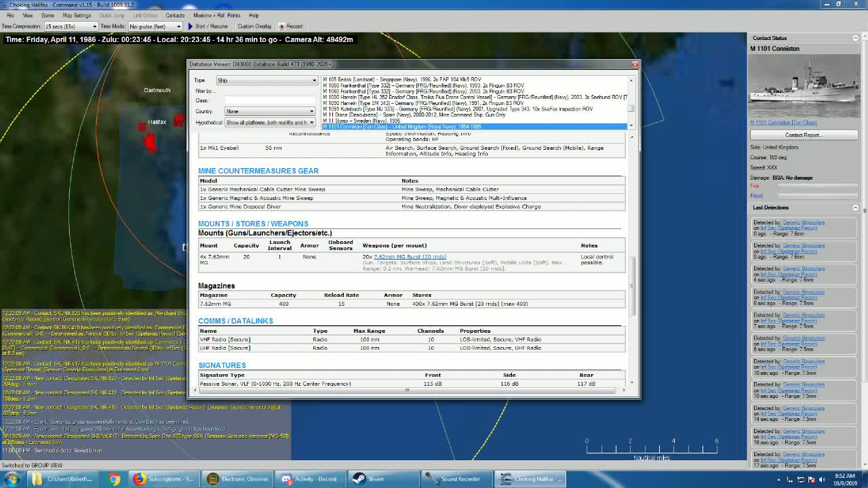Screen dimensions: 868x488
Task: Click the database details vertical scrollbar thumb
Action: point(632,286)
